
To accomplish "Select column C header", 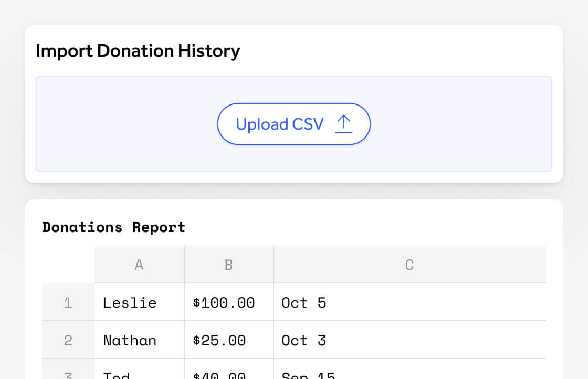I will pyautogui.click(x=409, y=265).
